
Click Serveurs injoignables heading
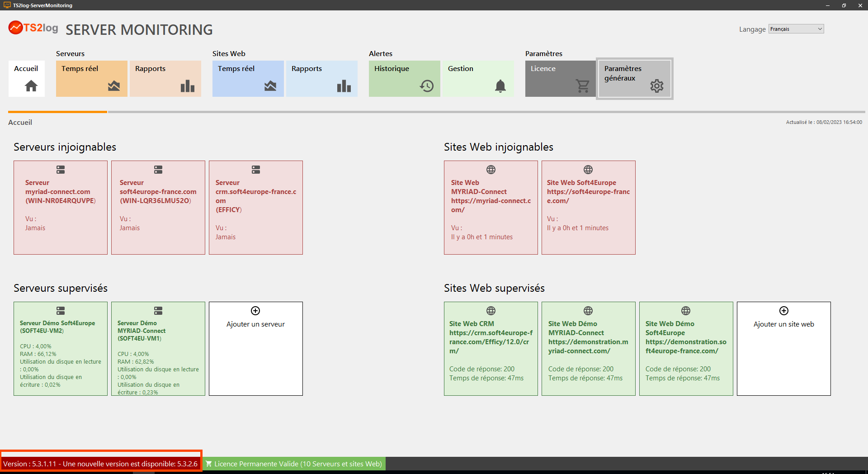(65, 147)
